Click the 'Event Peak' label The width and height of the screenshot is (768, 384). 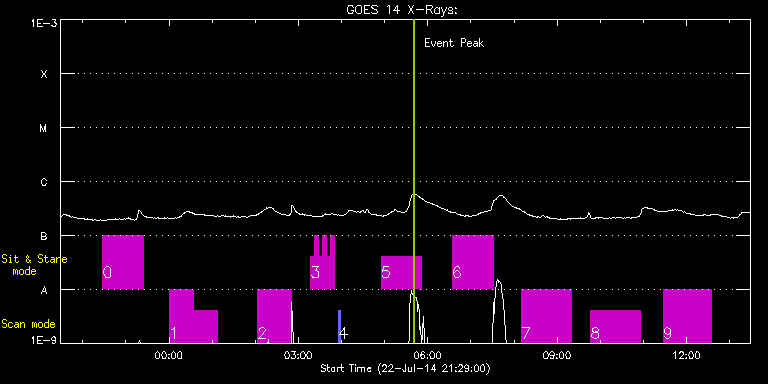coord(454,43)
